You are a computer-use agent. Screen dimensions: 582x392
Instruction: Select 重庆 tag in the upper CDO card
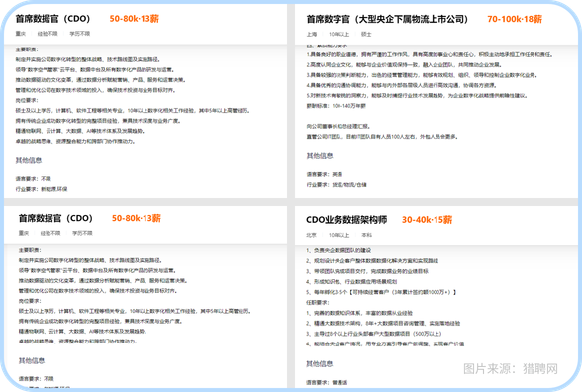[x=21, y=34]
